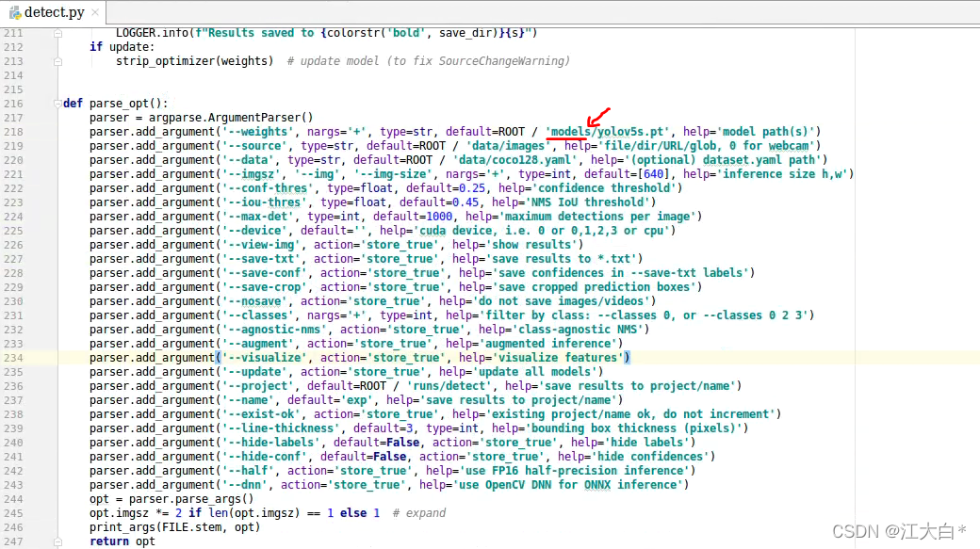The image size is (980, 549).
Task: Click line number 216 in gutter
Action: click(13, 104)
